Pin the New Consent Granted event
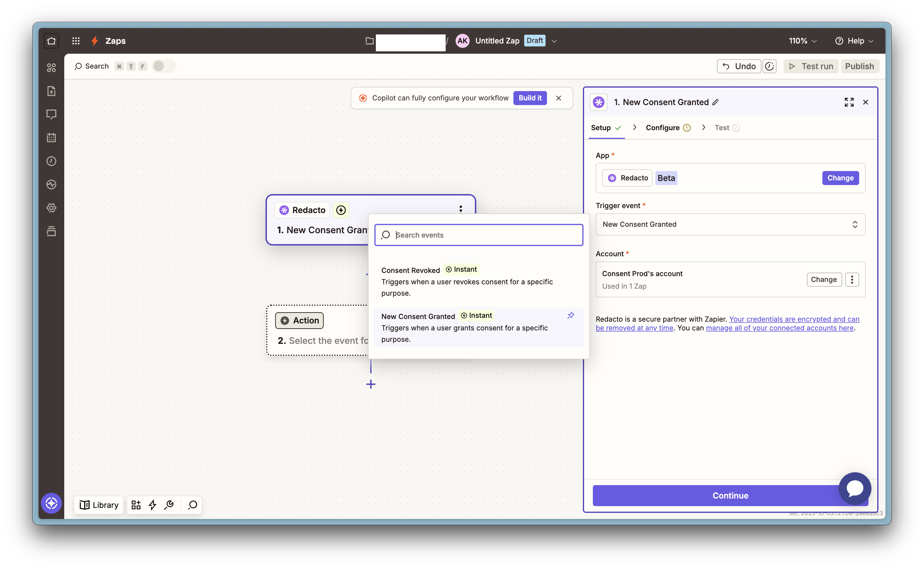Image resolution: width=924 pixels, height=568 pixels. point(570,316)
